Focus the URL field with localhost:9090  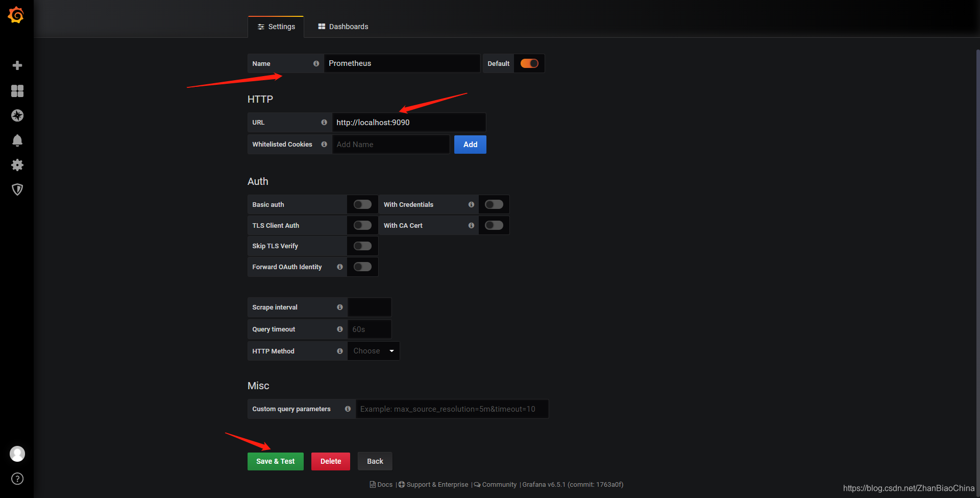click(x=409, y=123)
